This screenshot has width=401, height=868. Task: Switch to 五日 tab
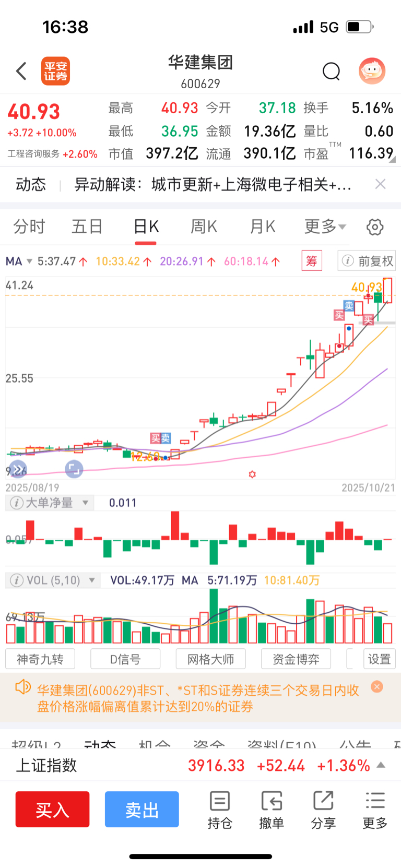[x=87, y=227]
